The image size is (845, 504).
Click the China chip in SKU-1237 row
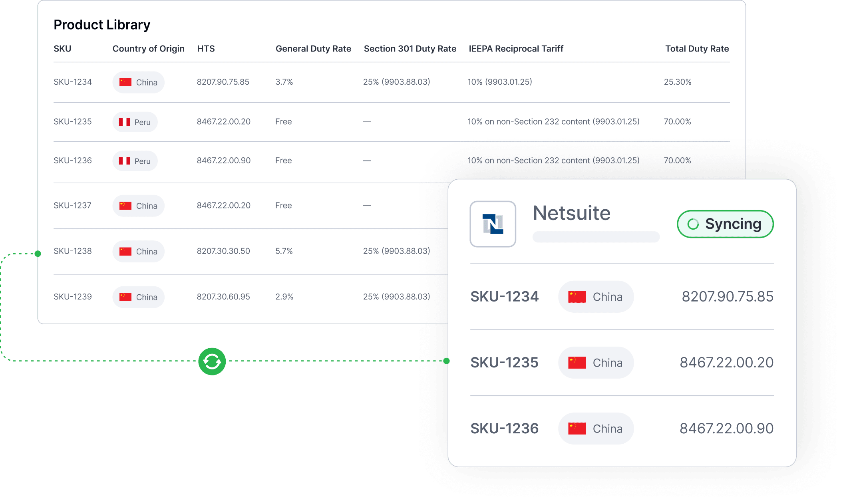(x=138, y=206)
